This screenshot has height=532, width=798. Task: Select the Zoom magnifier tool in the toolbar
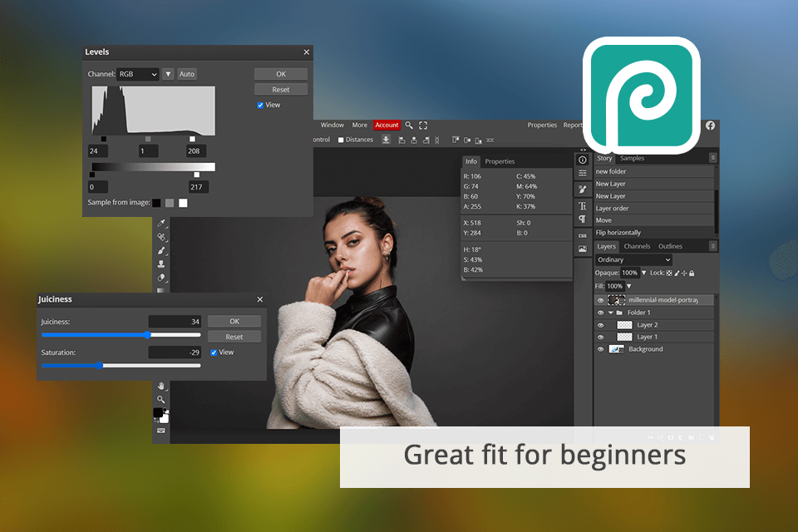click(x=160, y=400)
